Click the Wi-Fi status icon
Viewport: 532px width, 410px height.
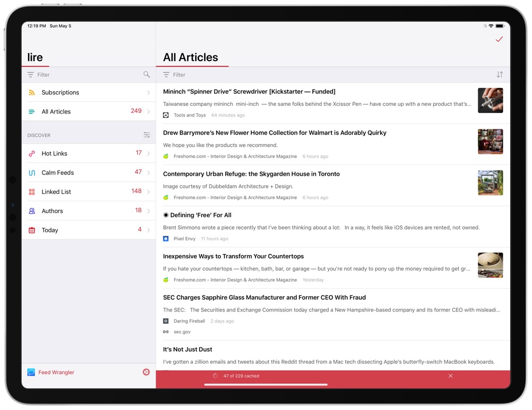tap(491, 26)
